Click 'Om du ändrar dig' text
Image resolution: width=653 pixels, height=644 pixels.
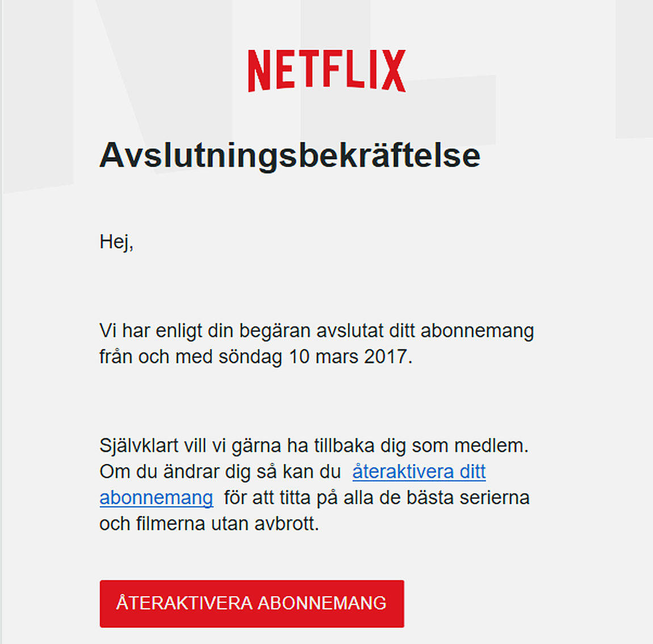(175, 471)
